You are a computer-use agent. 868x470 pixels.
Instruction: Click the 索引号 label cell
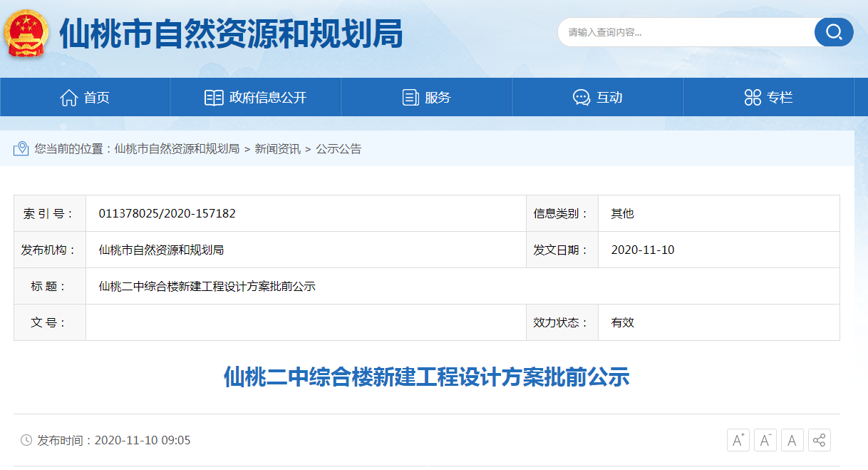[x=50, y=213]
